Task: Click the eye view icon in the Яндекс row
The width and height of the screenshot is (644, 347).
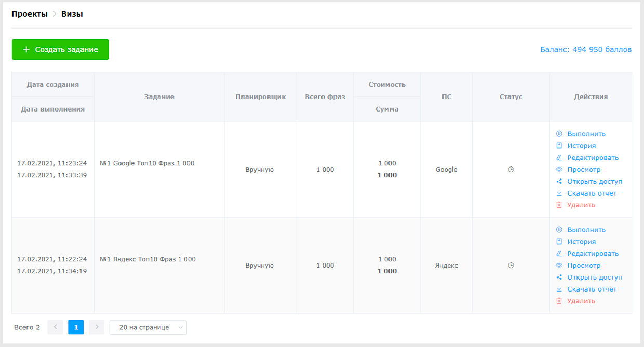Action: (x=559, y=266)
